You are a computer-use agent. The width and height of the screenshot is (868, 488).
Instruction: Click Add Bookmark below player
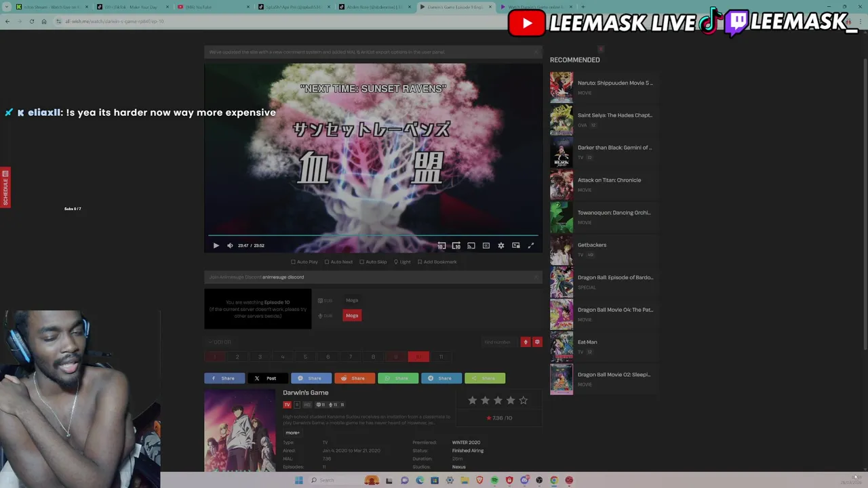(x=437, y=262)
